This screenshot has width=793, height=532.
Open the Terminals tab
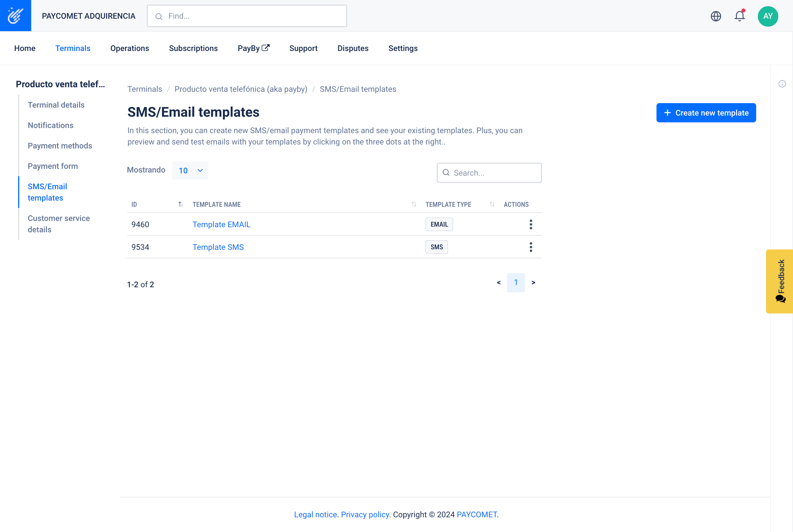73,48
